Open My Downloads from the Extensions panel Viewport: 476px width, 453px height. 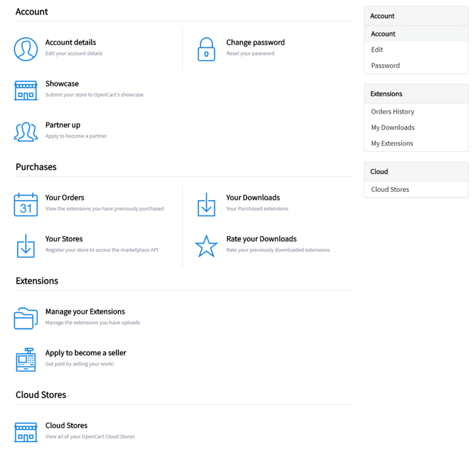click(x=393, y=127)
